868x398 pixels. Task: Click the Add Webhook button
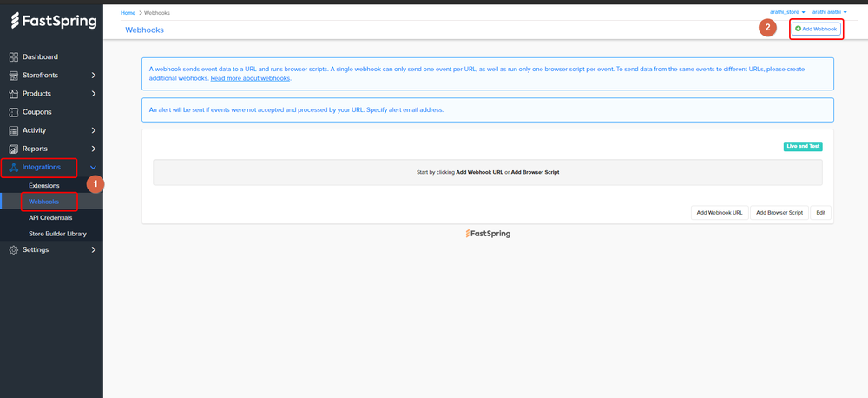816,29
